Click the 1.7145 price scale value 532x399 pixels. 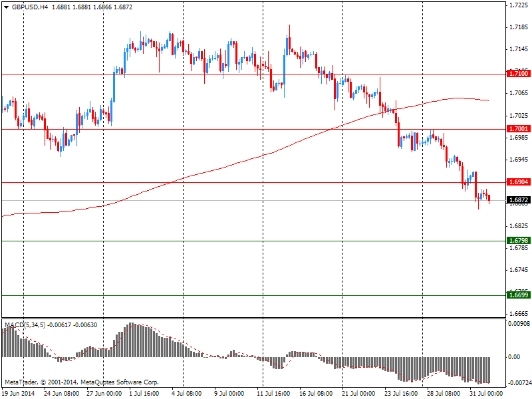(519, 49)
